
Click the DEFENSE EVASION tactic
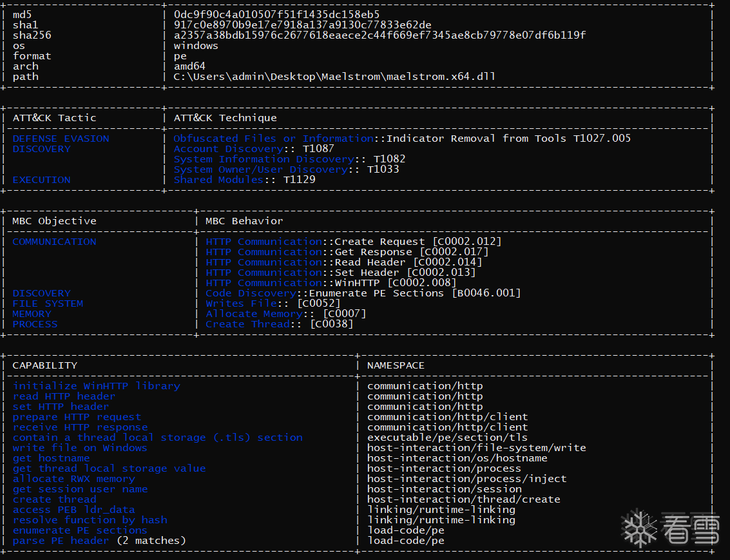click(x=61, y=139)
